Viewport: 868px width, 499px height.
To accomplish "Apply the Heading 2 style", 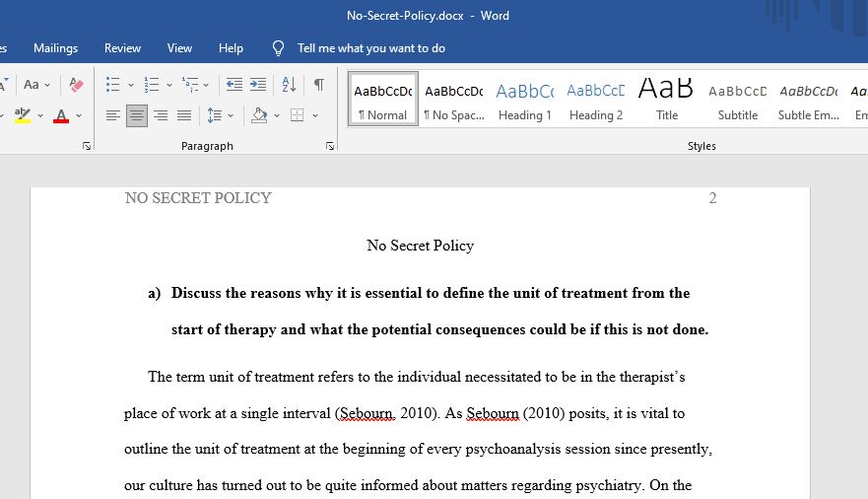I will 596,100.
